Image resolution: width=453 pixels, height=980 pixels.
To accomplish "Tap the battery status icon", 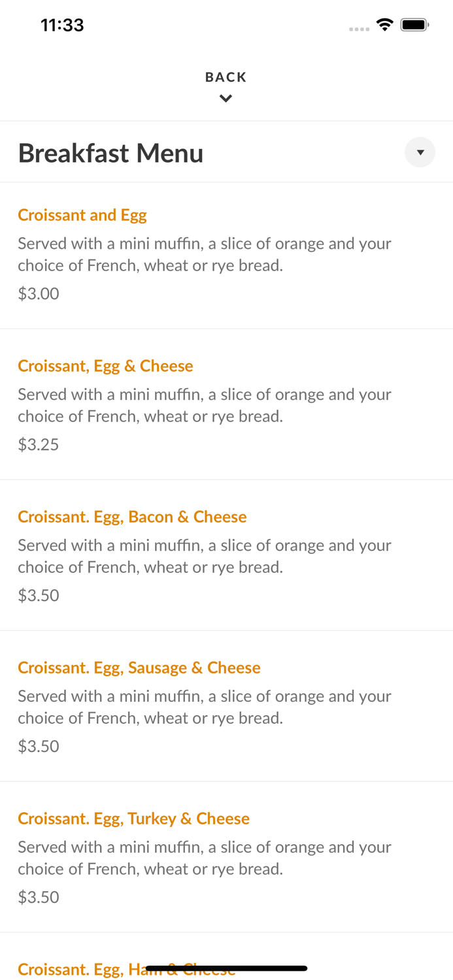I will [x=414, y=25].
